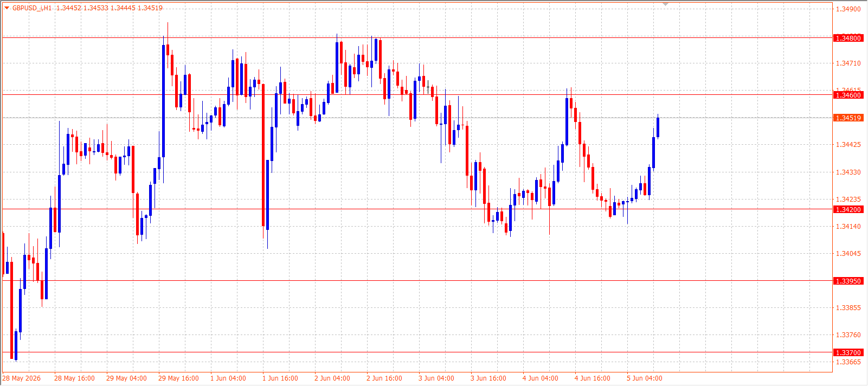Screen dimensions: 868x386
Task: Click the 1.34045 price scale value
Action: tap(848, 254)
